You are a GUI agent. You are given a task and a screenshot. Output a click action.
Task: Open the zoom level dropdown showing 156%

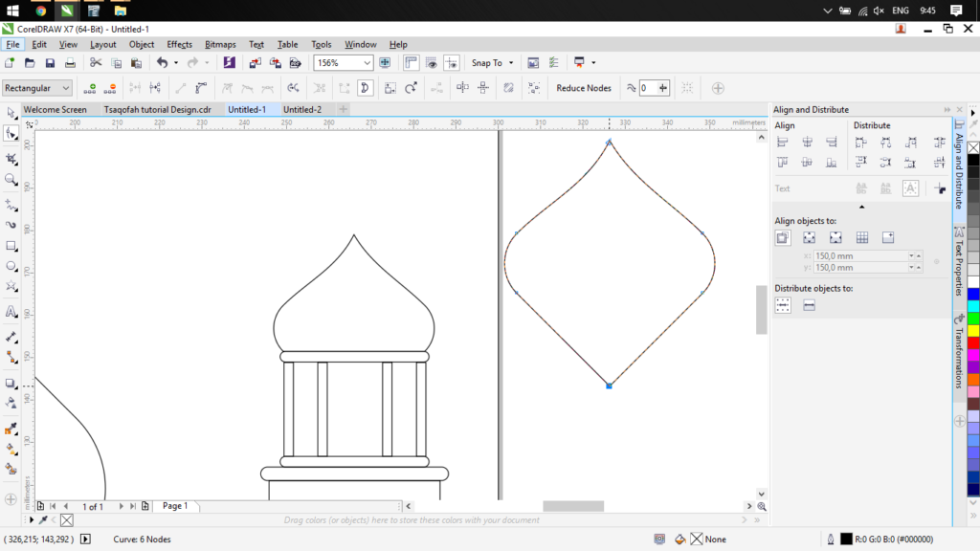[367, 63]
